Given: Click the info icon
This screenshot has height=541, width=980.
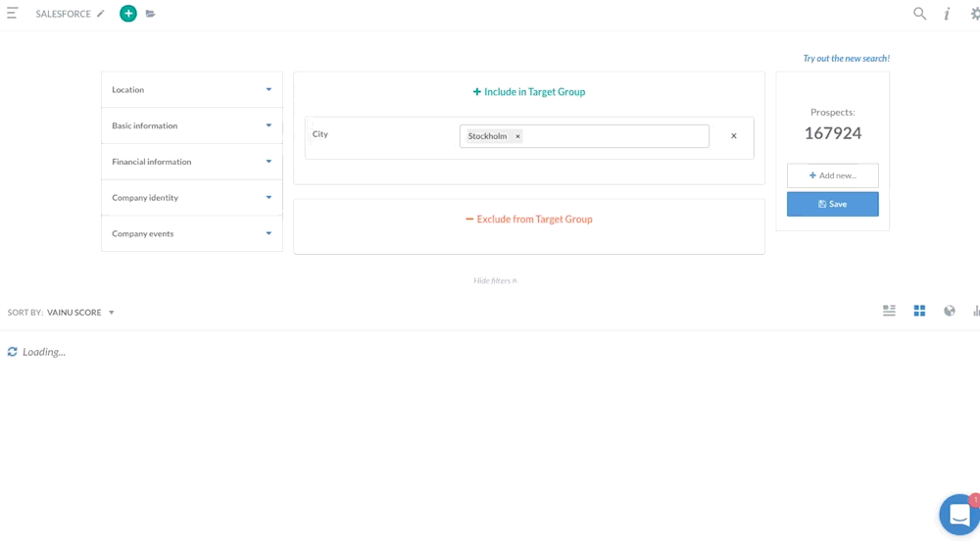Looking at the screenshot, I should click(x=947, y=14).
